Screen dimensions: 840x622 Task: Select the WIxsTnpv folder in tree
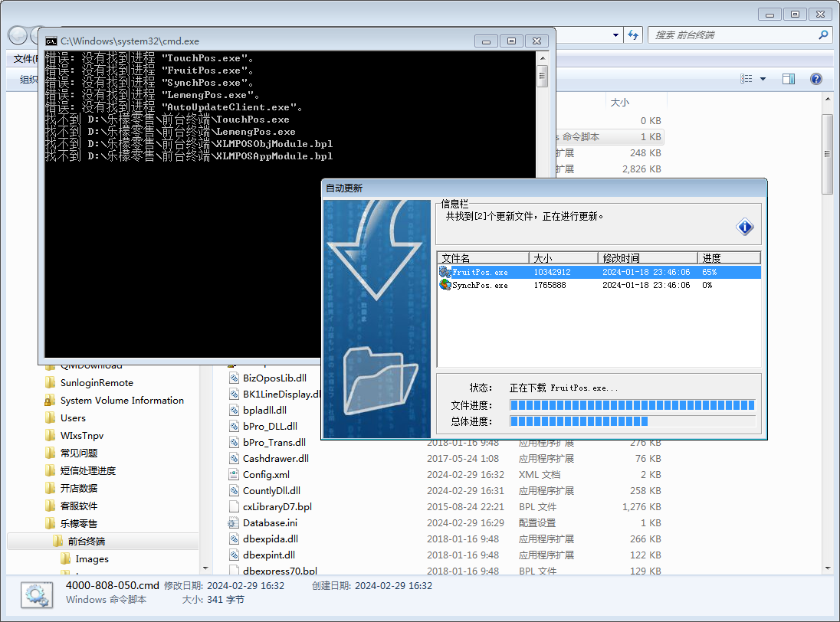(x=81, y=436)
